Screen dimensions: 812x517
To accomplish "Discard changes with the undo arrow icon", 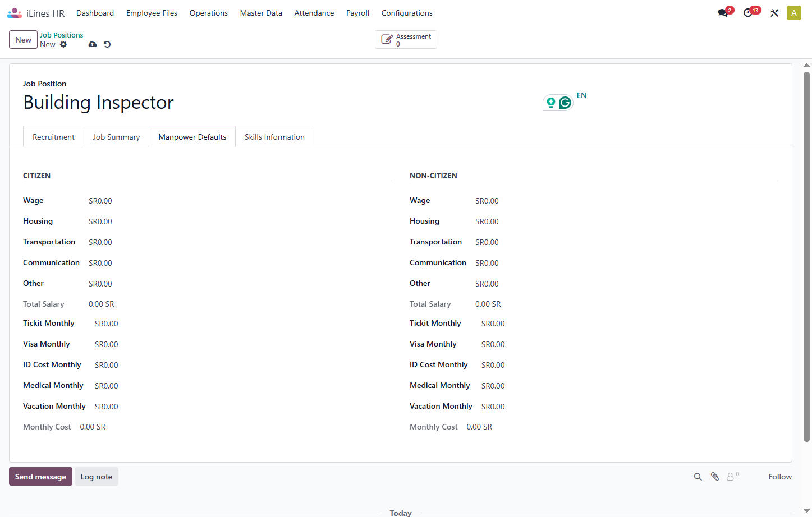I will (x=107, y=44).
